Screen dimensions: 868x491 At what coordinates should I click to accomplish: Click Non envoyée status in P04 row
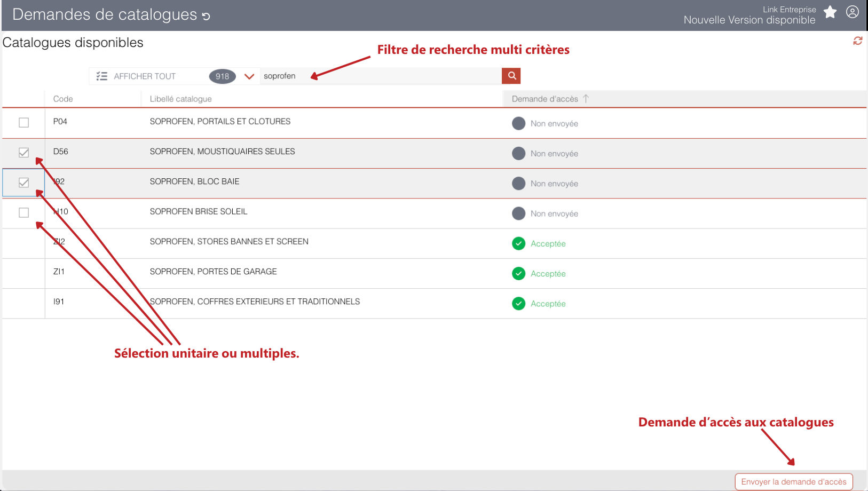point(554,124)
